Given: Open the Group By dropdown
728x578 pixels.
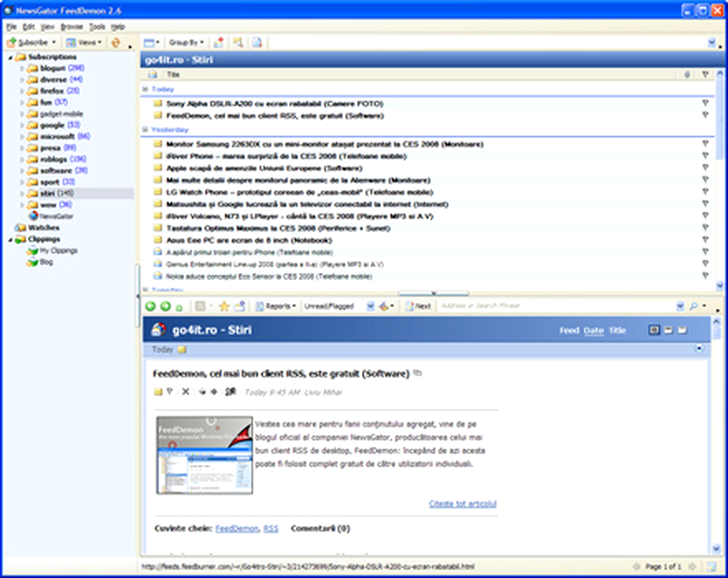Looking at the screenshot, I should click(186, 43).
